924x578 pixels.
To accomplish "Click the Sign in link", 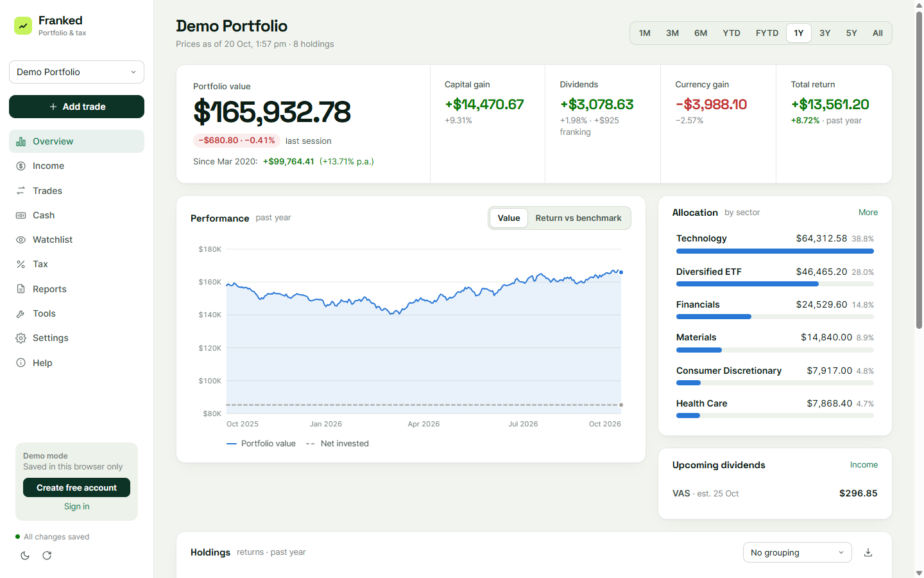I will (x=76, y=506).
